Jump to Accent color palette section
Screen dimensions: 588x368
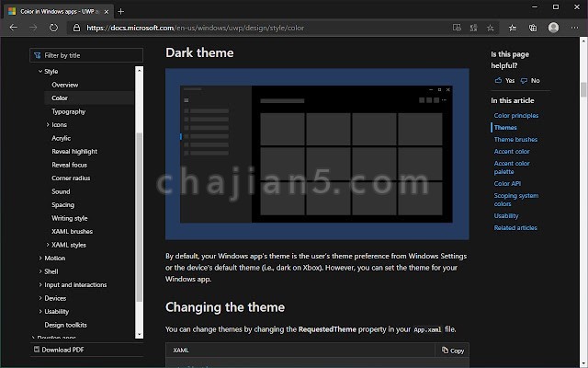click(512, 167)
